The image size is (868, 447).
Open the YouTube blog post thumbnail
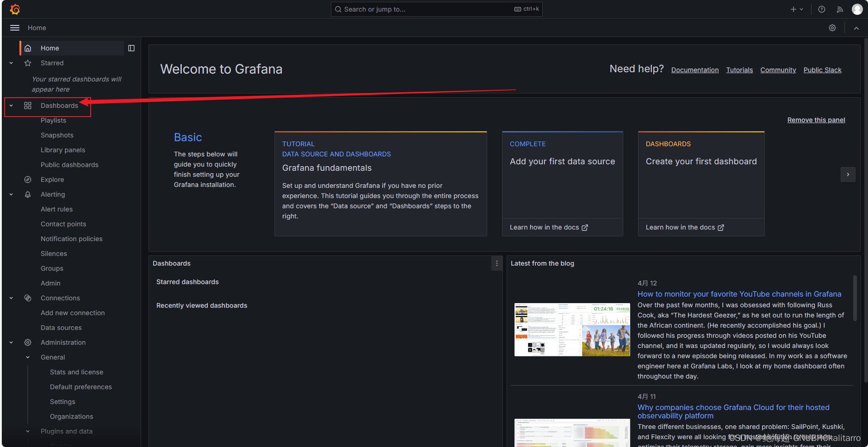572,329
